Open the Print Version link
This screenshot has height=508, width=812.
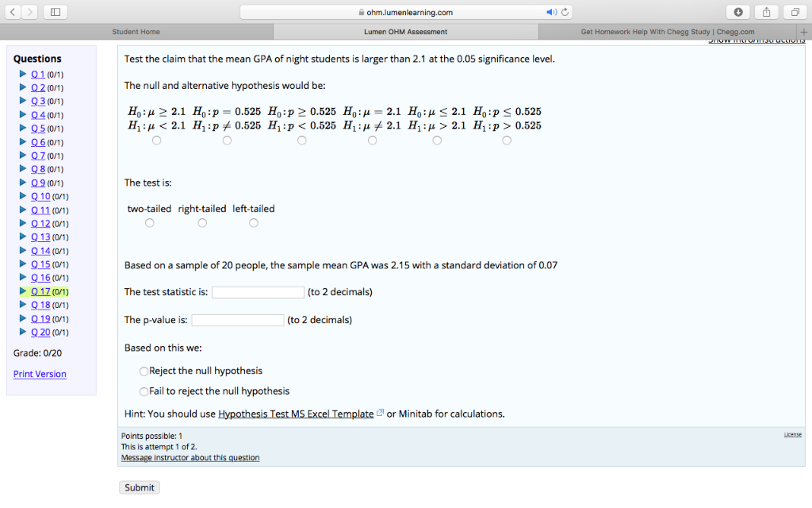40,374
